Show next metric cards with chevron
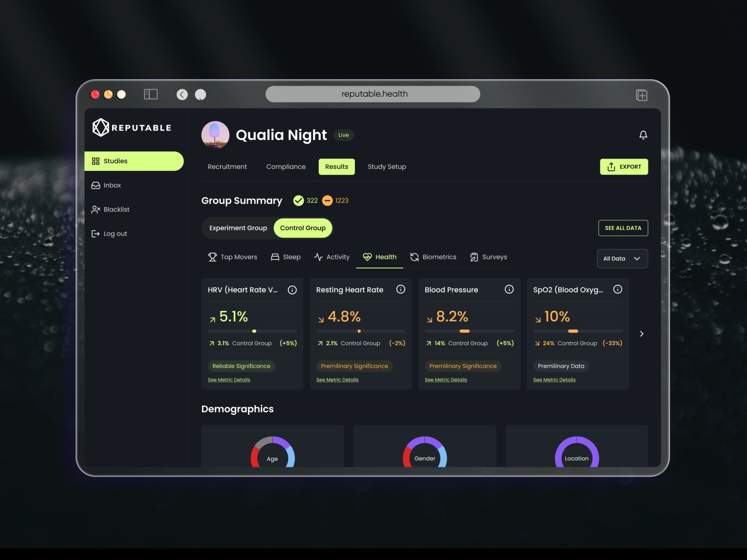The width and height of the screenshot is (747, 560). 642,334
